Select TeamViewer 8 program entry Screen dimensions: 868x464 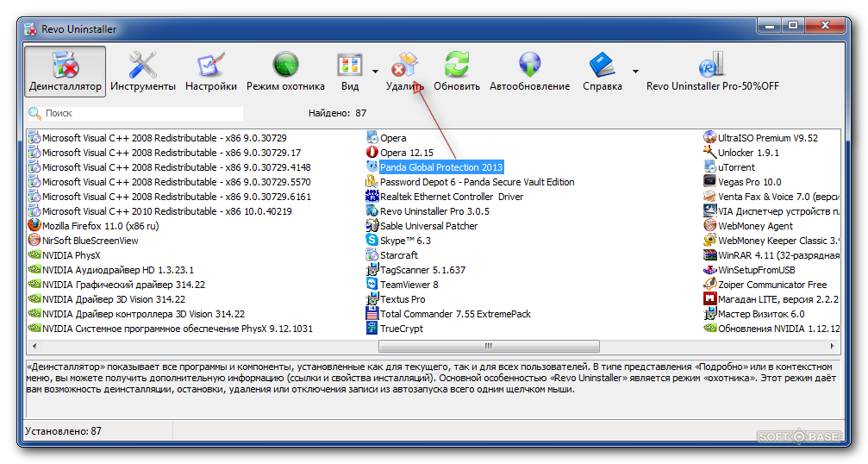409,285
